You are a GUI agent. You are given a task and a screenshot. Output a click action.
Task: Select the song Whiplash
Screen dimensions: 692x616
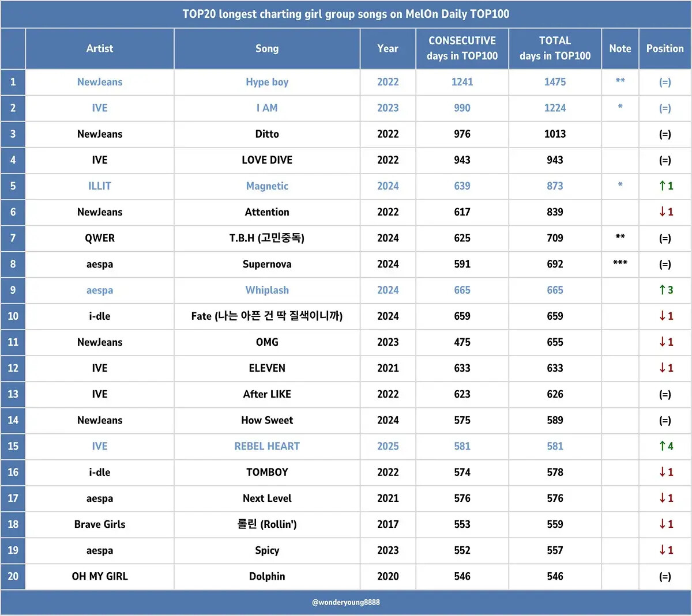point(267,290)
